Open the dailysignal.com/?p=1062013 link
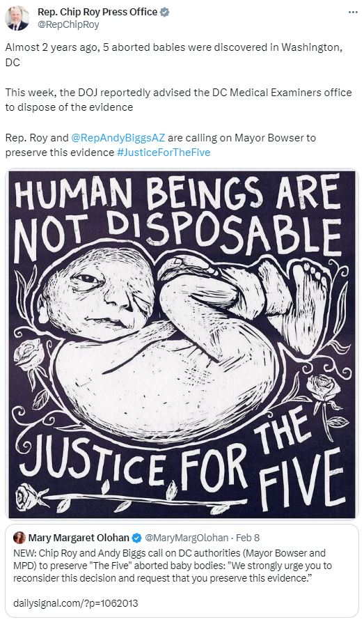Image resolution: width=364 pixels, height=622 pixels. pyautogui.click(x=76, y=603)
